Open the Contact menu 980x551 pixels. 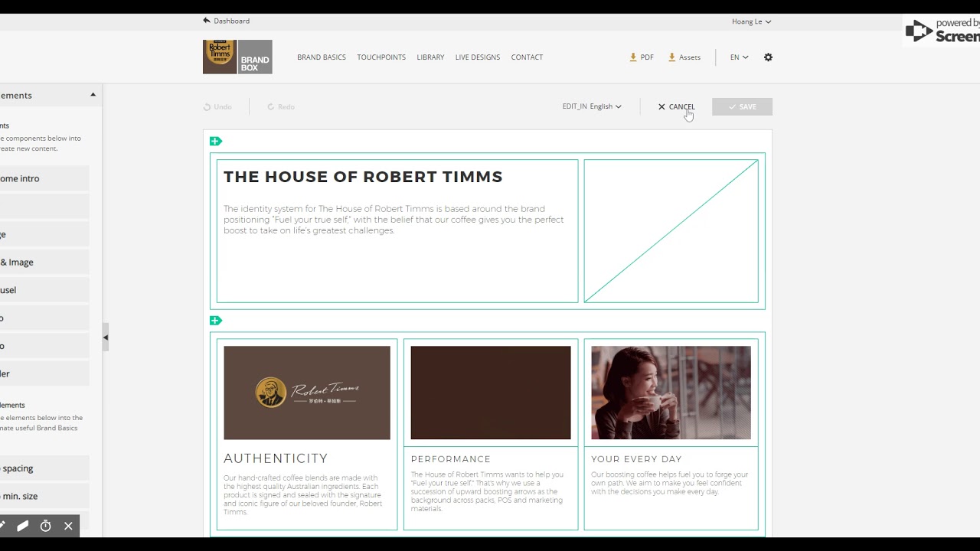point(527,57)
